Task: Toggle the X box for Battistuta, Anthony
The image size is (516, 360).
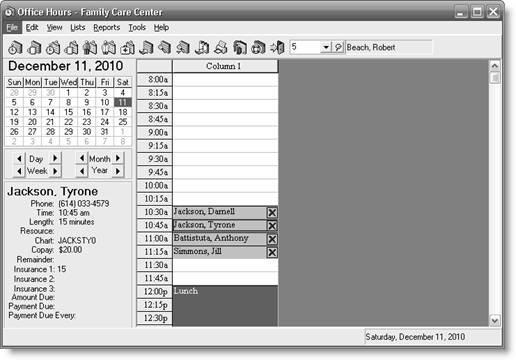Action: coord(272,239)
